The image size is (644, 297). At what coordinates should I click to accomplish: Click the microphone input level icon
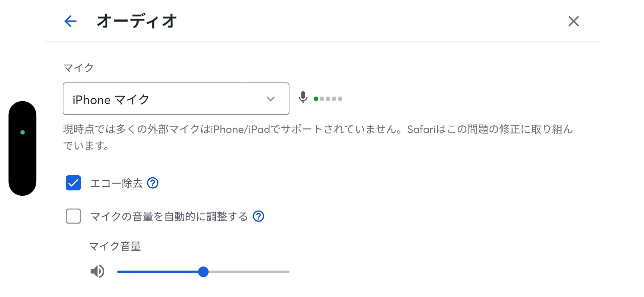tap(303, 98)
